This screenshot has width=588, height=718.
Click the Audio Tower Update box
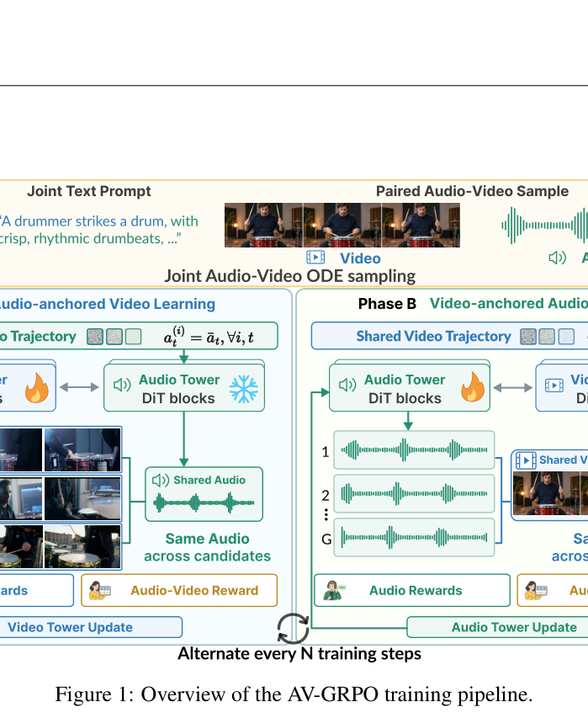pyautogui.click(x=497, y=627)
